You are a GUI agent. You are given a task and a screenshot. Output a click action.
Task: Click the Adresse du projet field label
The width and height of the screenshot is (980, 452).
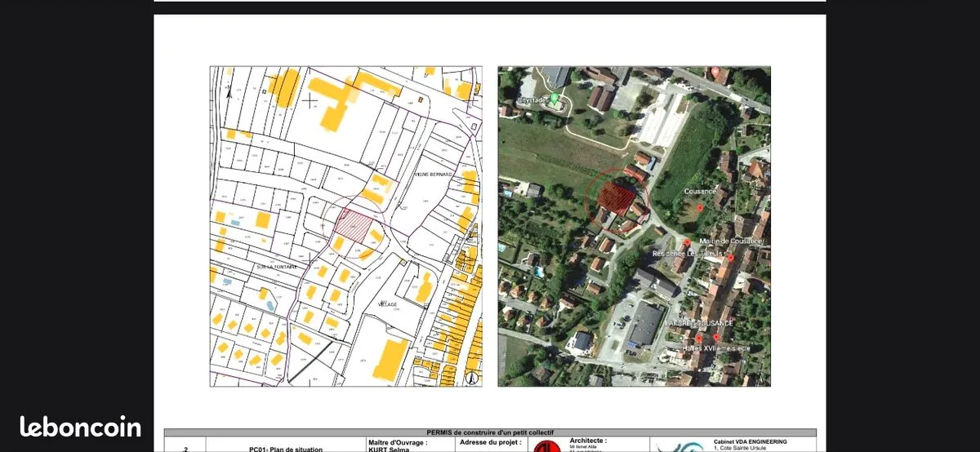tap(490, 442)
